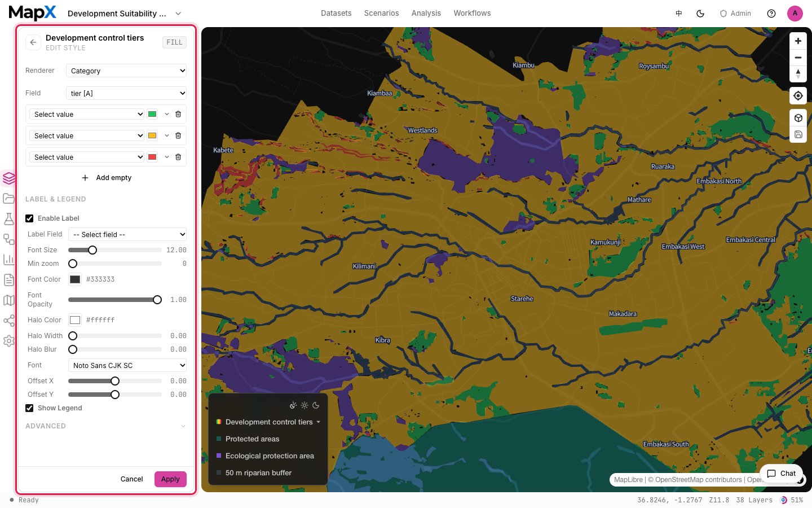This screenshot has width=812, height=508.
Task: Open Select value dropdown for green row
Action: click(87, 114)
